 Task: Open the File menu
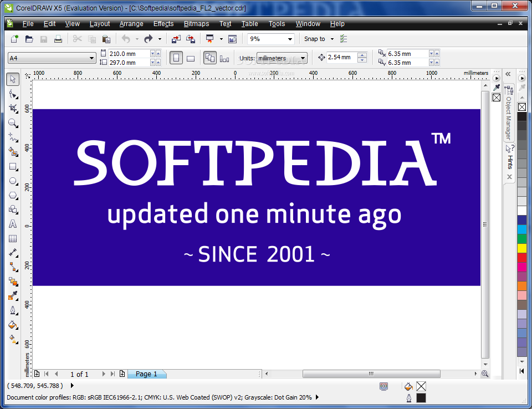click(28, 23)
